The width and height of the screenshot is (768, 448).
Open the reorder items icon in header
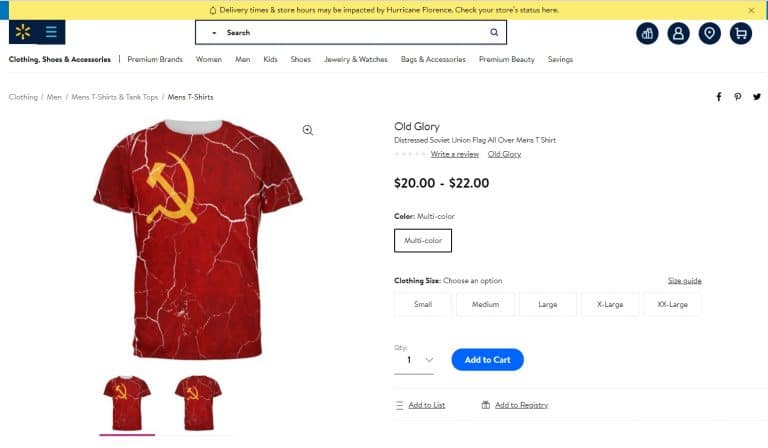[x=647, y=33]
